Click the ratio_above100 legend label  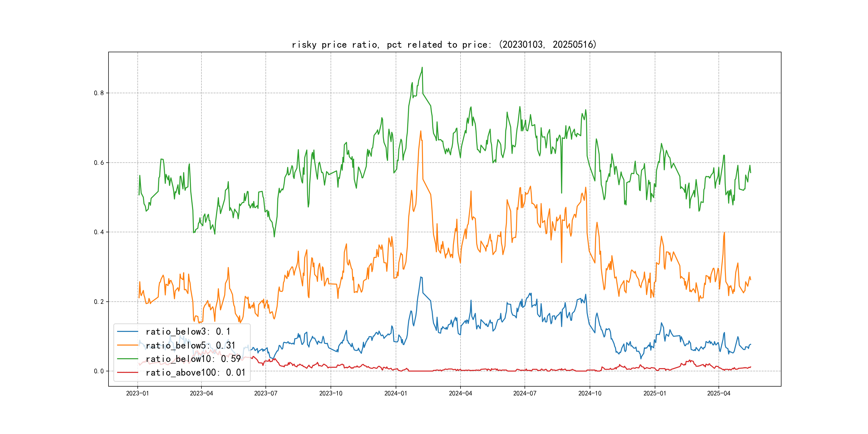point(196,372)
